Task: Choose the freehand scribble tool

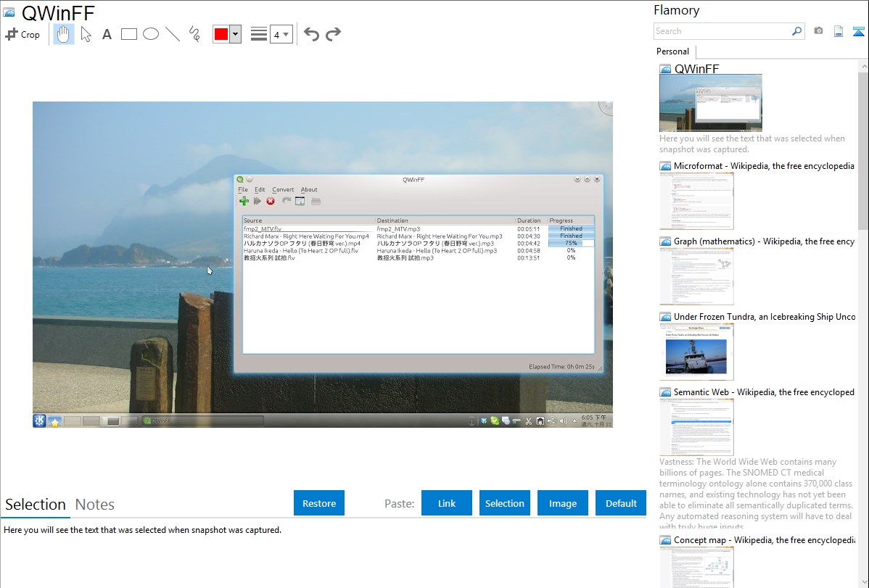Action: 194,34
